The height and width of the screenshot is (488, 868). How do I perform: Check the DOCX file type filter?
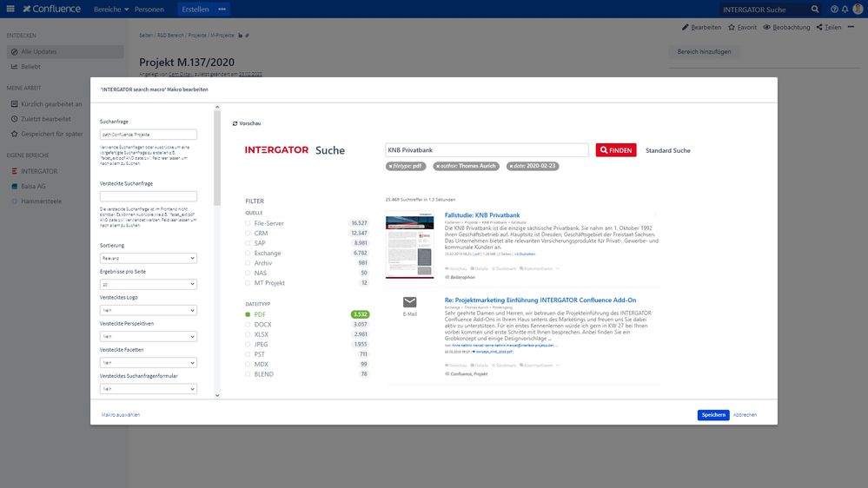coord(248,325)
